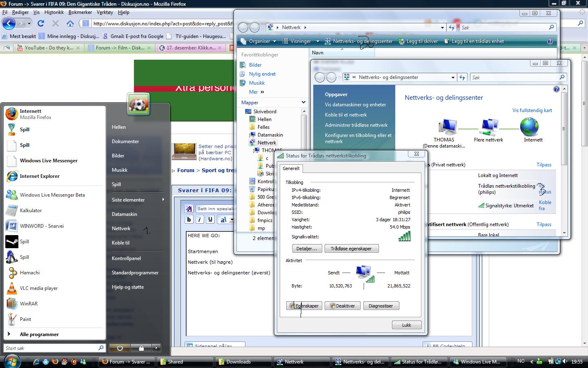Toggle italic in forum post editor
Image resolution: width=588 pixels, height=368 pixels.
click(x=199, y=220)
